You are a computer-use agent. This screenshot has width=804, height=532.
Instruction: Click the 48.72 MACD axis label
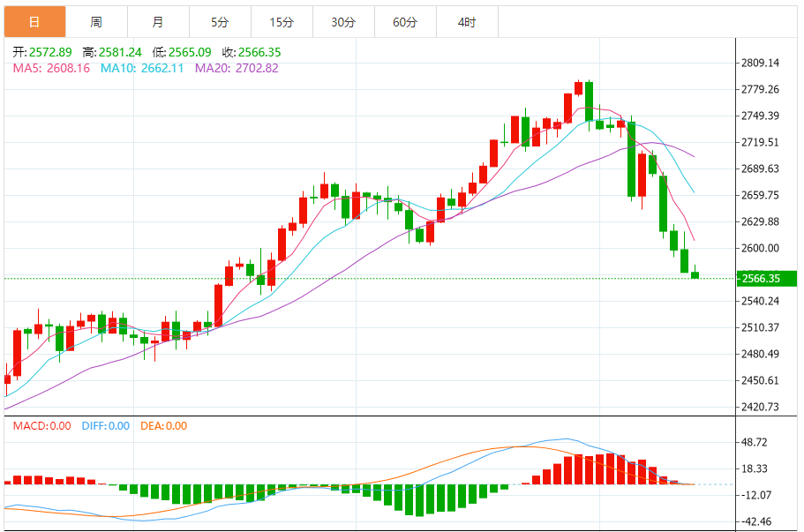[x=755, y=442]
